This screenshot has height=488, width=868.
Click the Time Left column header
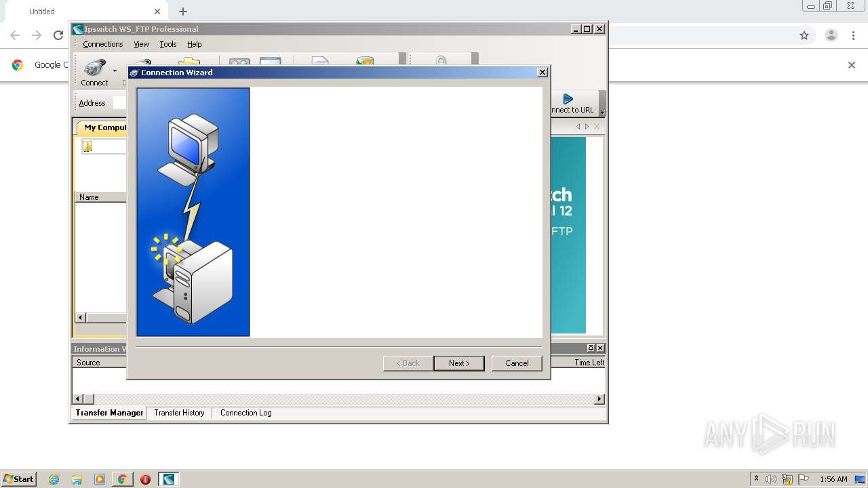589,363
